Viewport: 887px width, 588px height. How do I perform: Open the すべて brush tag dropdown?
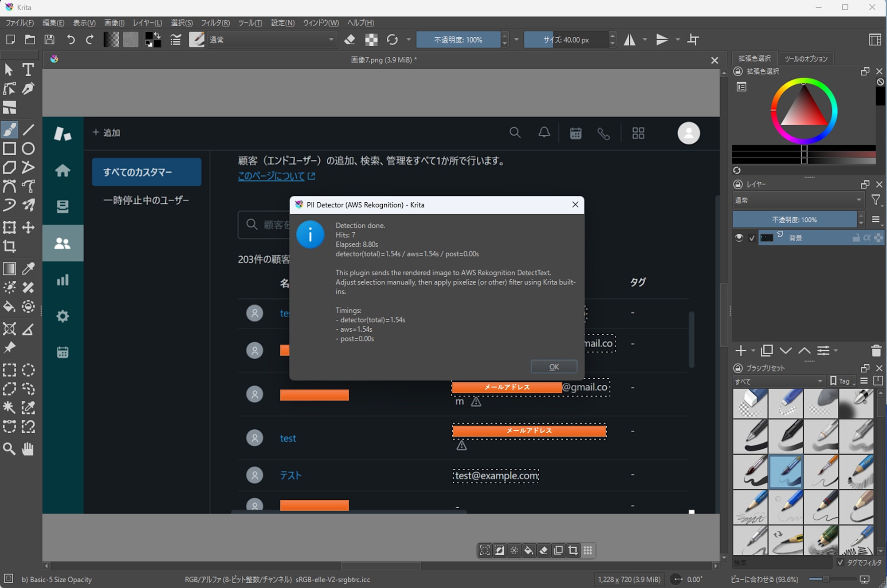778,381
